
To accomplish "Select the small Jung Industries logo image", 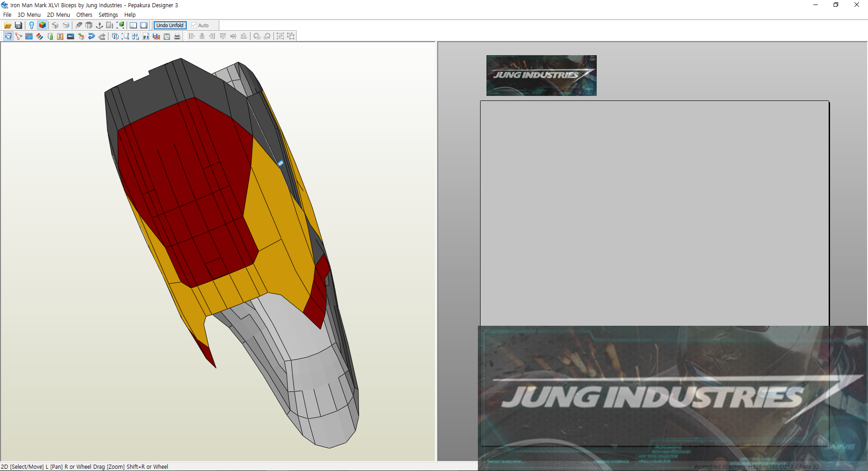I will [x=541, y=76].
